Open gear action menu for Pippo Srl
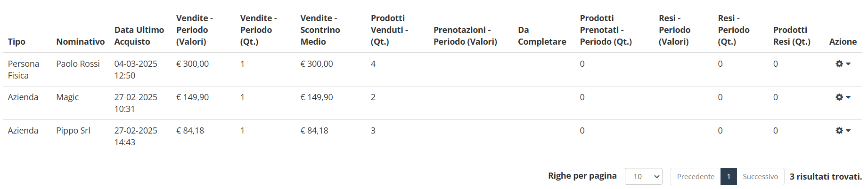Viewport: 868px width, 189px height. [843, 131]
